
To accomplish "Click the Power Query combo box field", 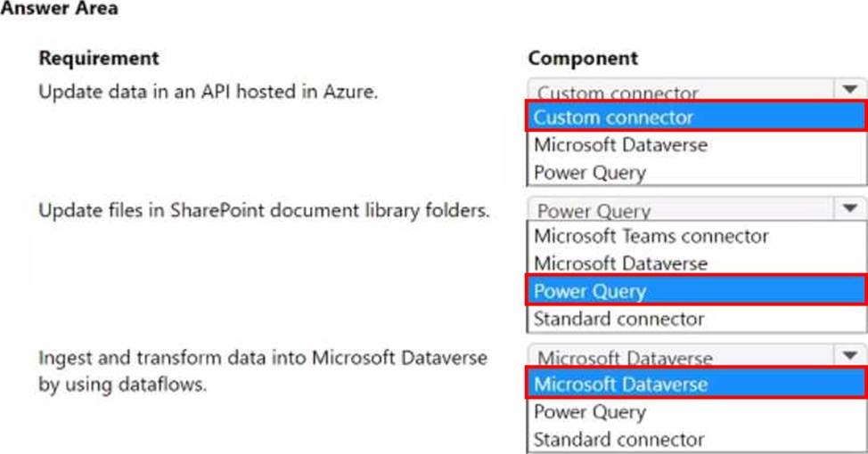I will [x=681, y=209].
